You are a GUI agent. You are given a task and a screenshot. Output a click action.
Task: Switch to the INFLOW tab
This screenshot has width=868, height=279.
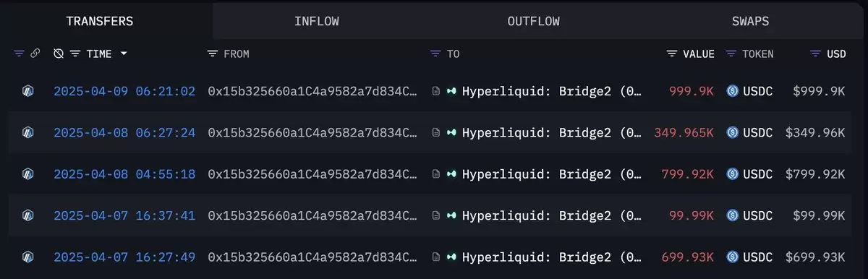tap(316, 21)
